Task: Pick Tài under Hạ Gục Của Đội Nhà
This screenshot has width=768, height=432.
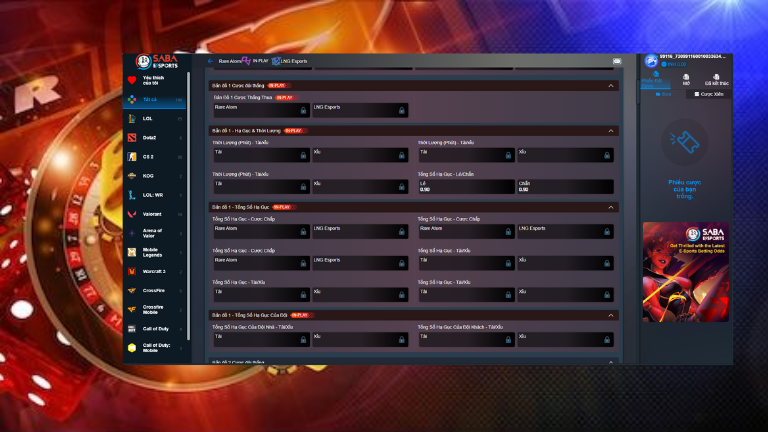Action: click(x=261, y=339)
